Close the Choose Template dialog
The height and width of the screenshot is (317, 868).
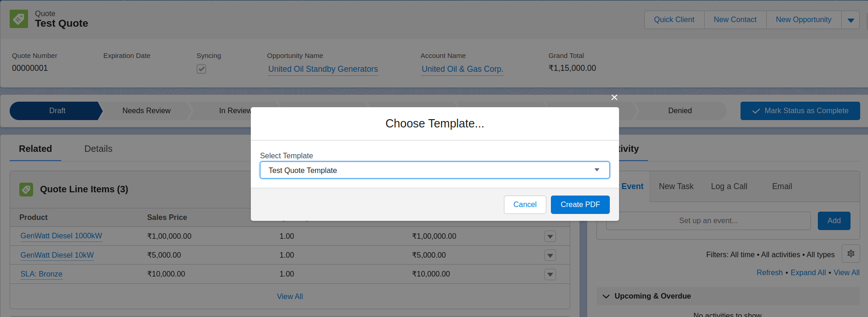(x=614, y=98)
